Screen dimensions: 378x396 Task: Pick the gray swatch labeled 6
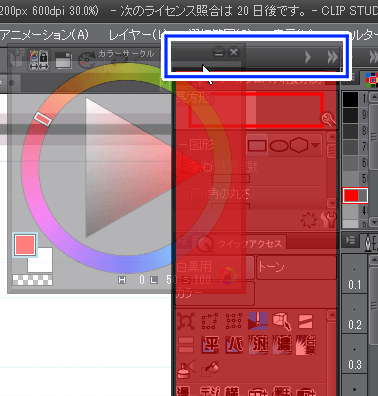[x=350, y=163]
